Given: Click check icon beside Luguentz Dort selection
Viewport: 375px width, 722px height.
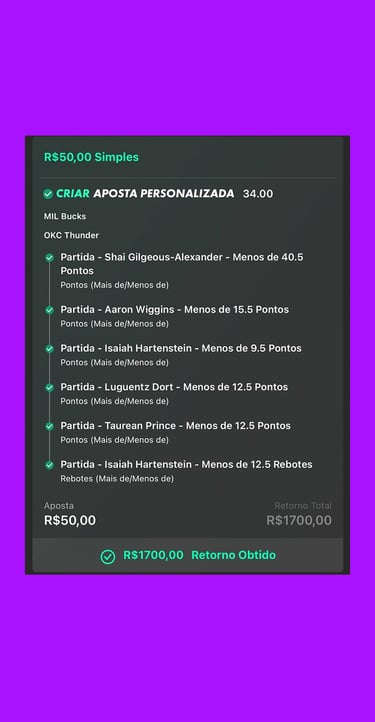Looking at the screenshot, I should point(49,388).
